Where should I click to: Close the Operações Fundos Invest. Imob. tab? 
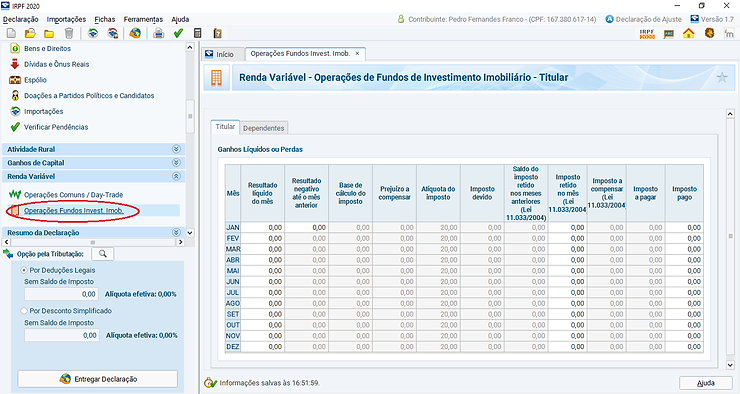point(357,53)
